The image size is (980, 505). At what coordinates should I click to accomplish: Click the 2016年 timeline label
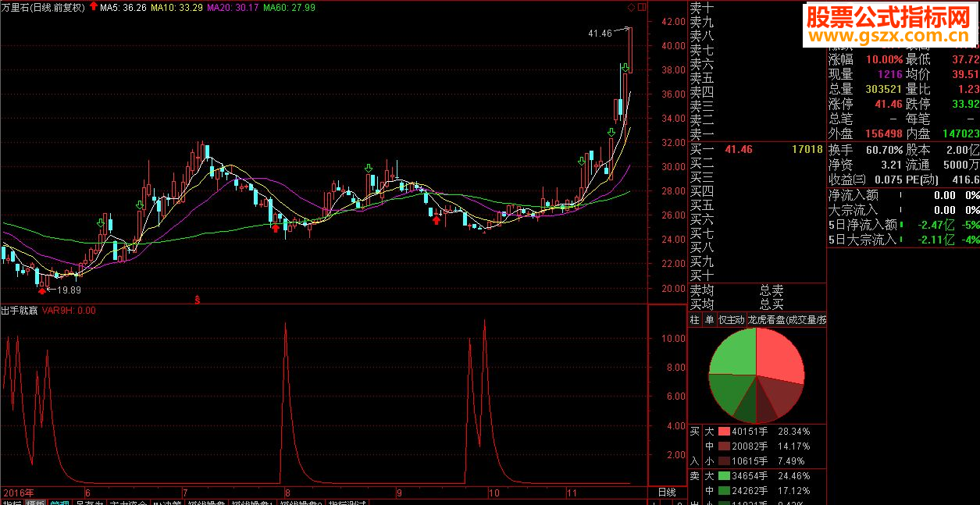click(x=19, y=493)
